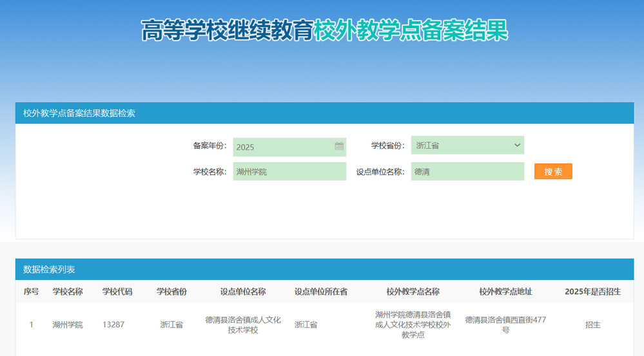This screenshot has height=356, width=644.
Task: Select the 湖州学院 cell in first row
Action: (x=68, y=325)
